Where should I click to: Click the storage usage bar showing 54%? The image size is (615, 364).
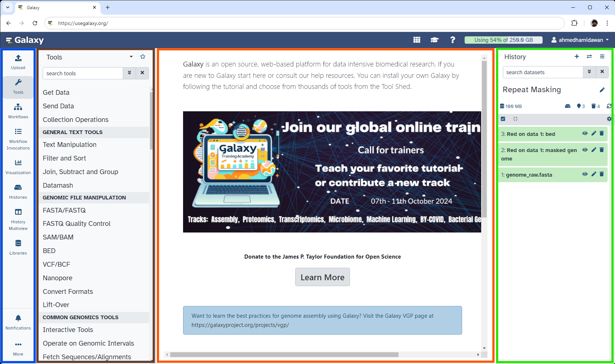click(503, 40)
